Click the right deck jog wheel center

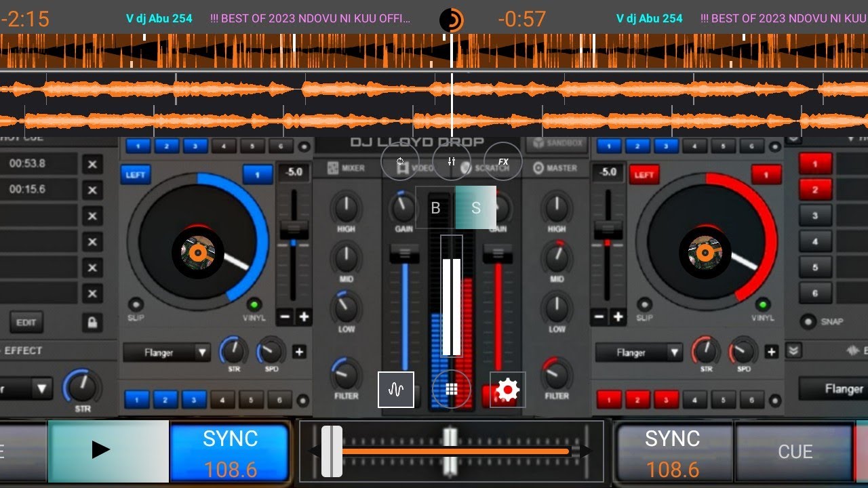pyautogui.click(x=705, y=253)
